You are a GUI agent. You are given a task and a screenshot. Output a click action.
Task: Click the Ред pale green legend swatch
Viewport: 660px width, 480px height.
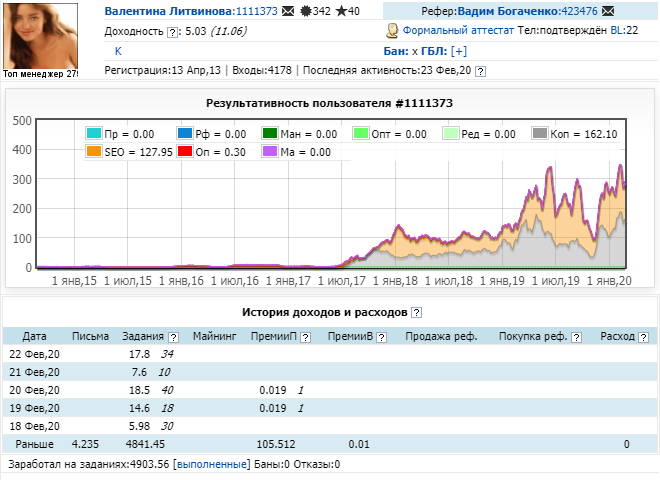(450, 133)
